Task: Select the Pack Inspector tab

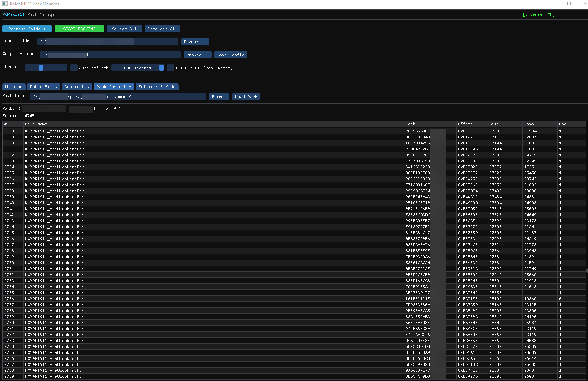Action: point(114,87)
